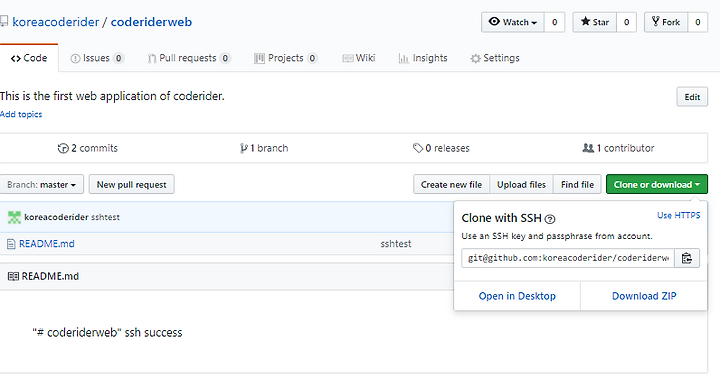
Task: Click Edit for the repository description
Action: click(692, 97)
